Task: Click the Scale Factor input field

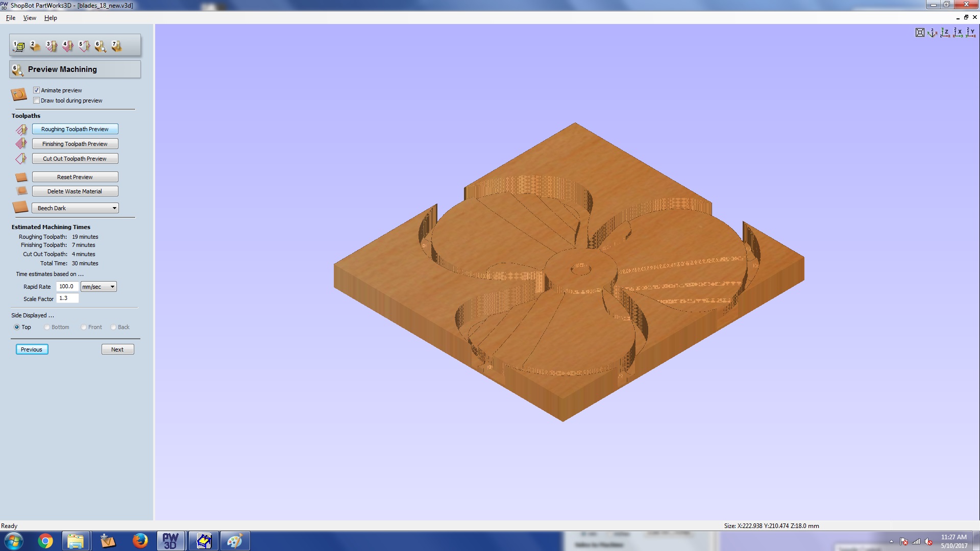Action: coord(67,298)
